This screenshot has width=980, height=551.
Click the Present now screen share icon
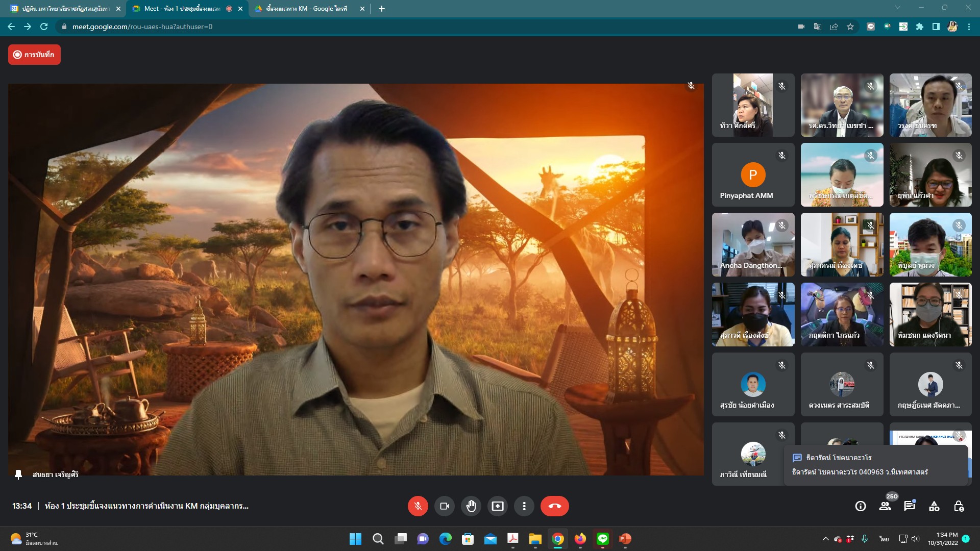(x=497, y=506)
